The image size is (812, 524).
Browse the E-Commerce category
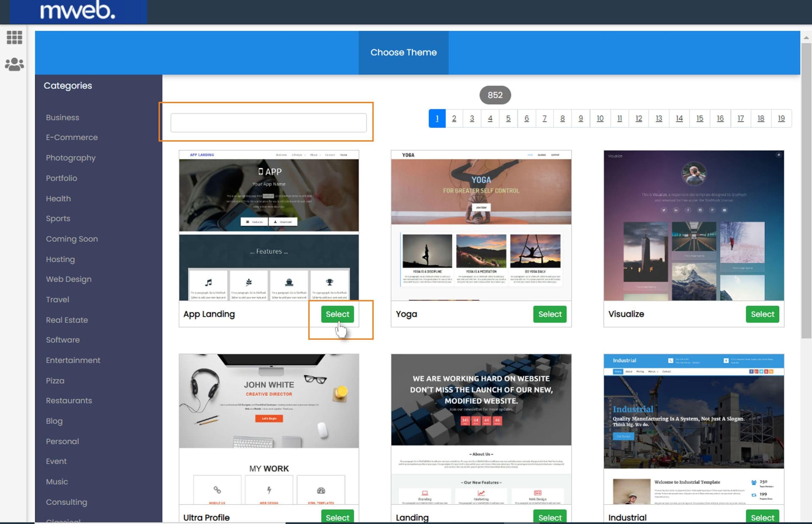71,137
